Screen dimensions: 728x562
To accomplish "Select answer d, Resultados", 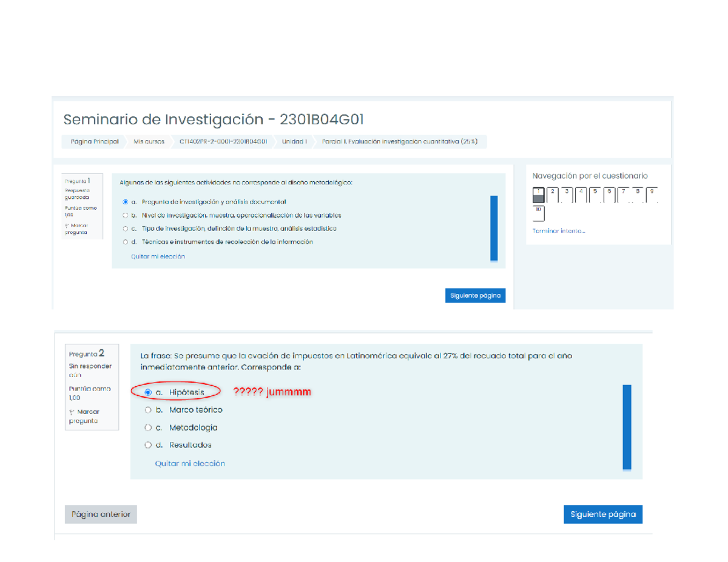I will (x=148, y=445).
